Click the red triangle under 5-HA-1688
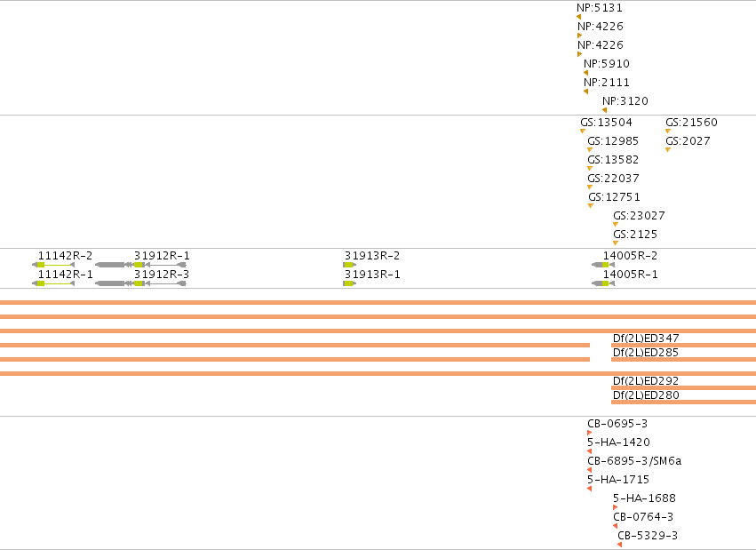This screenshot has width=756, height=550. tap(616, 507)
